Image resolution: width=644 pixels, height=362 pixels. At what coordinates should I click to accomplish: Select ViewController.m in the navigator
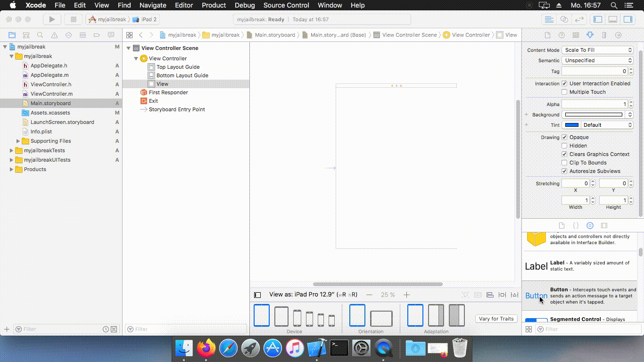click(51, 94)
